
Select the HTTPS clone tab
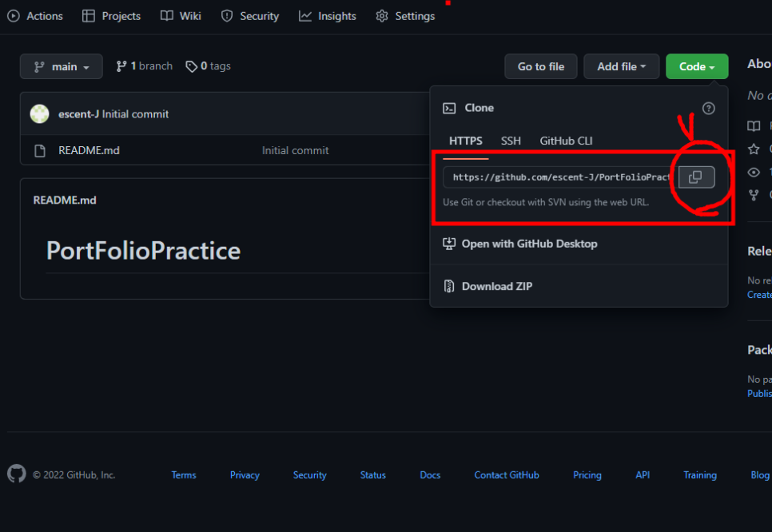(x=466, y=141)
